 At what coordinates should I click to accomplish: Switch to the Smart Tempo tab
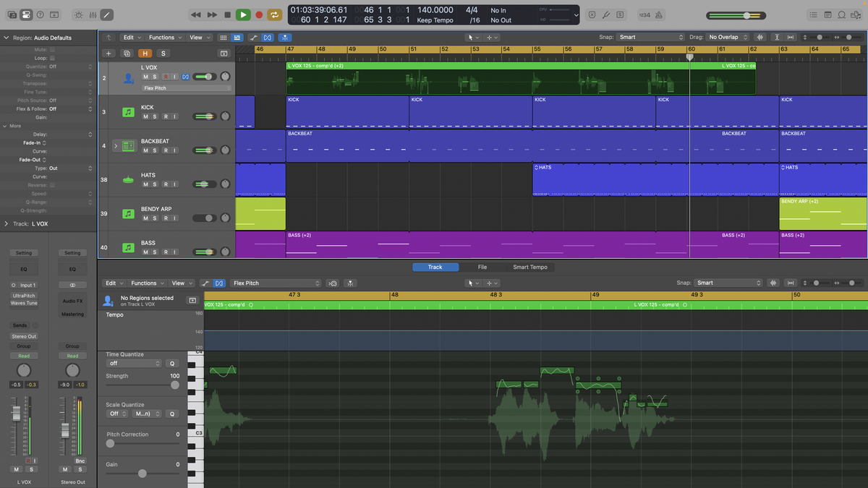click(x=530, y=267)
